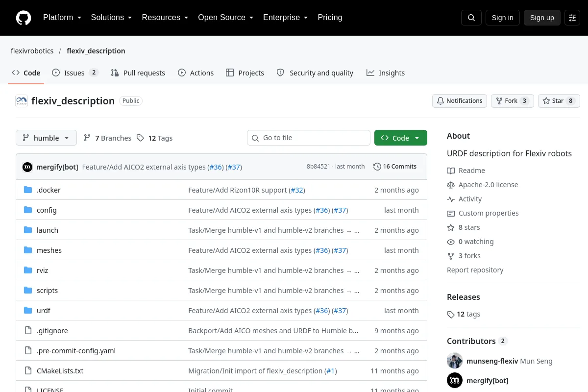
Task: Click the Sign in button
Action: pyautogui.click(x=502, y=18)
